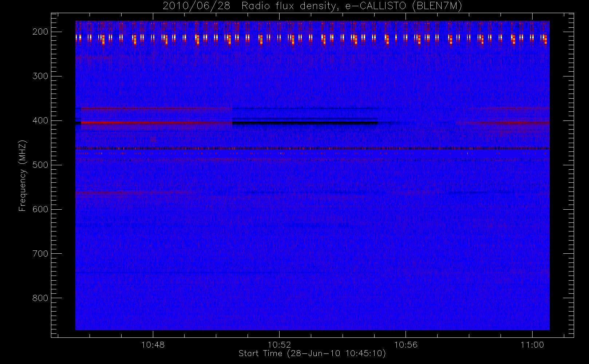The width and height of the screenshot is (589, 364).
Task: Click the 300 frequency tick label
Action: (x=40, y=76)
